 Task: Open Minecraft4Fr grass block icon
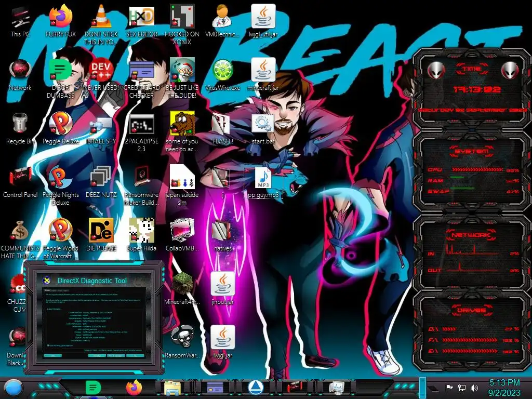point(182,289)
